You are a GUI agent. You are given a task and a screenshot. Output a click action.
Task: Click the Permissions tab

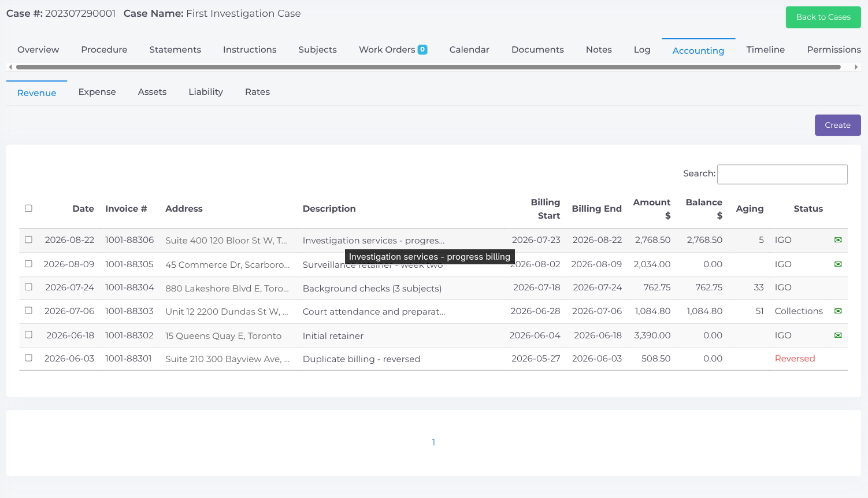point(834,50)
